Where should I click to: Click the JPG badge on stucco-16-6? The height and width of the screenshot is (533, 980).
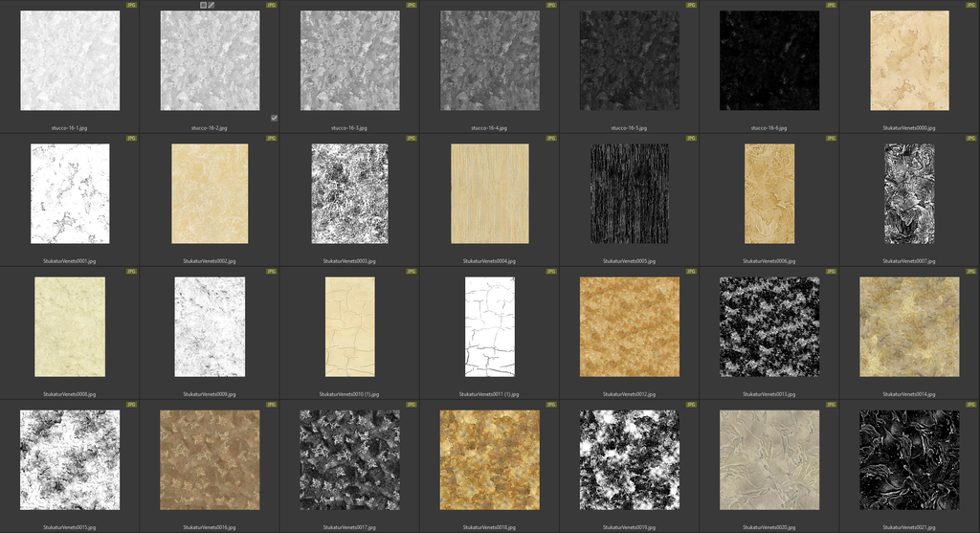point(832,5)
